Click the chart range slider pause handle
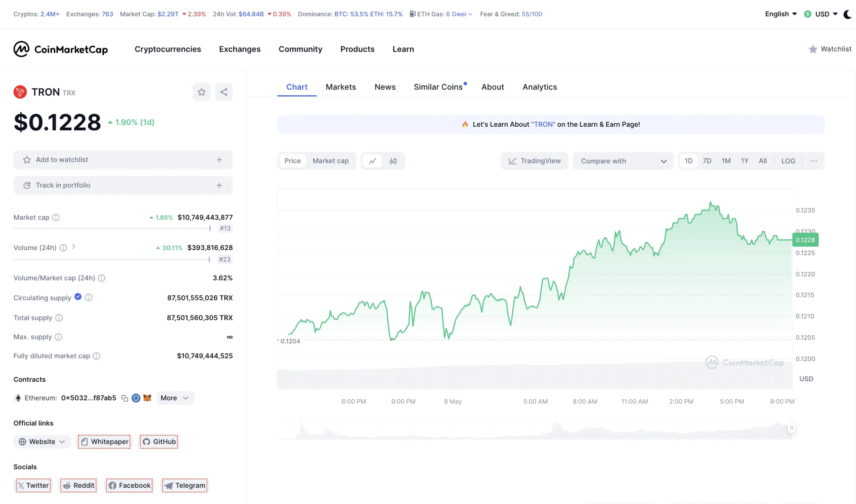This screenshot has width=856, height=504. pyautogui.click(x=791, y=428)
